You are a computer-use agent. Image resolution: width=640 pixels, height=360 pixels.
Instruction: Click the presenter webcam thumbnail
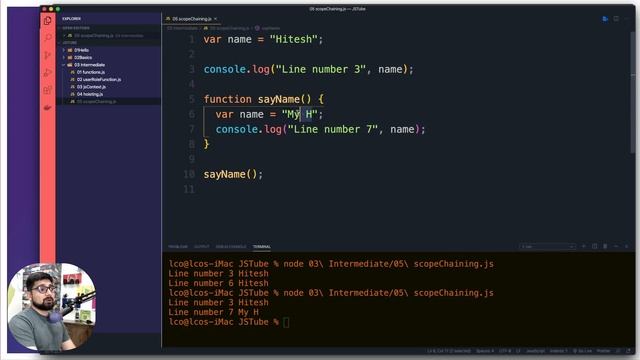pyautogui.click(x=52, y=307)
